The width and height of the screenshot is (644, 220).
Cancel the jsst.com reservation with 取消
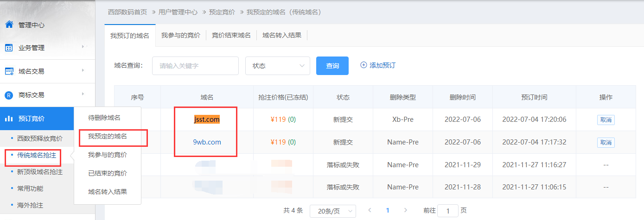pos(606,119)
